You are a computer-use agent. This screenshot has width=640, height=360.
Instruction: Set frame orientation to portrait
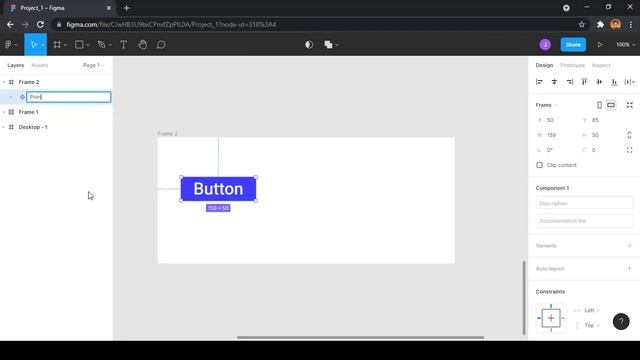click(x=599, y=105)
